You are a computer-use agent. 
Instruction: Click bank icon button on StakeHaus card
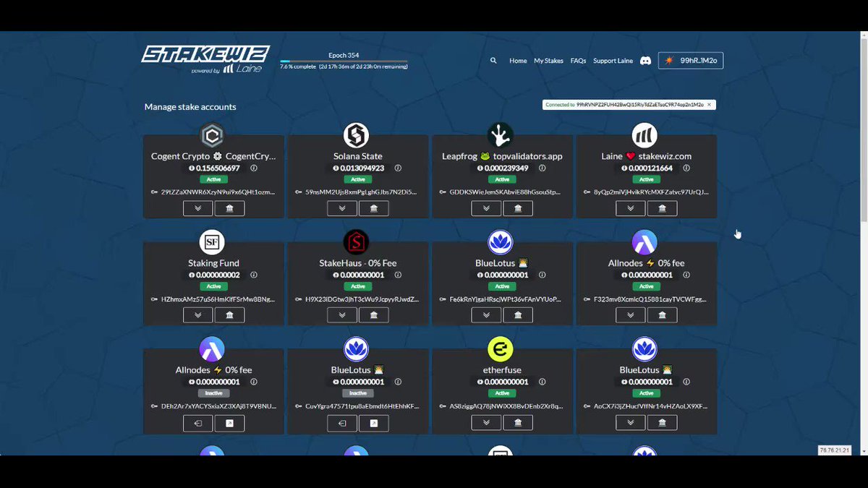pos(373,315)
